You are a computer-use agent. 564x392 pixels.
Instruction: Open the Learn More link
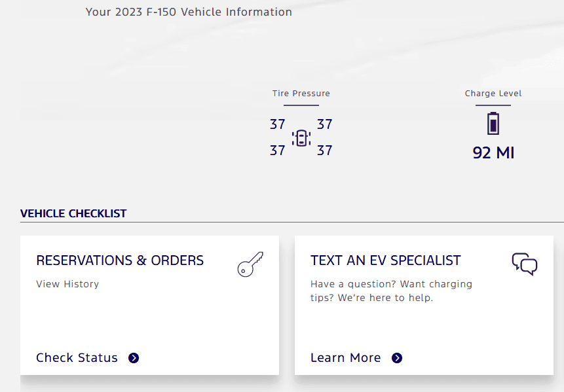[x=345, y=358]
